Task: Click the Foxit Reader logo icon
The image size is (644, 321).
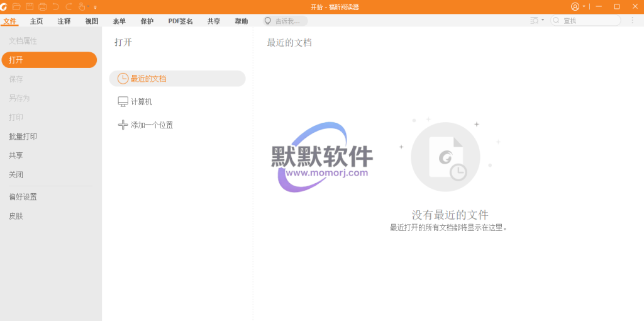Action: pyautogui.click(x=5, y=6)
